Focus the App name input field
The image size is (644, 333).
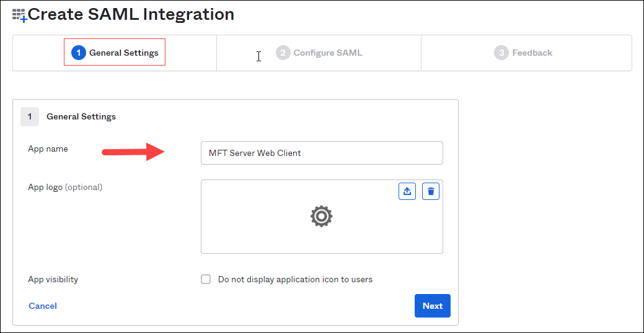322,153
